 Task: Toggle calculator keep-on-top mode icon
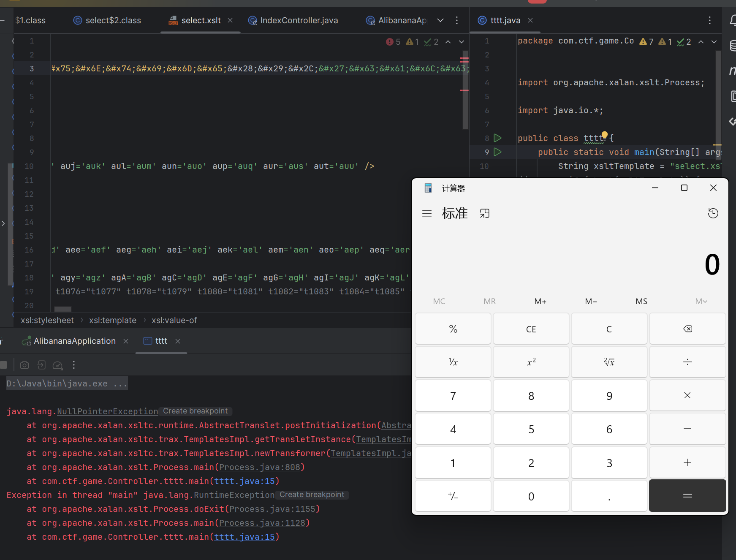click(485, 213)
